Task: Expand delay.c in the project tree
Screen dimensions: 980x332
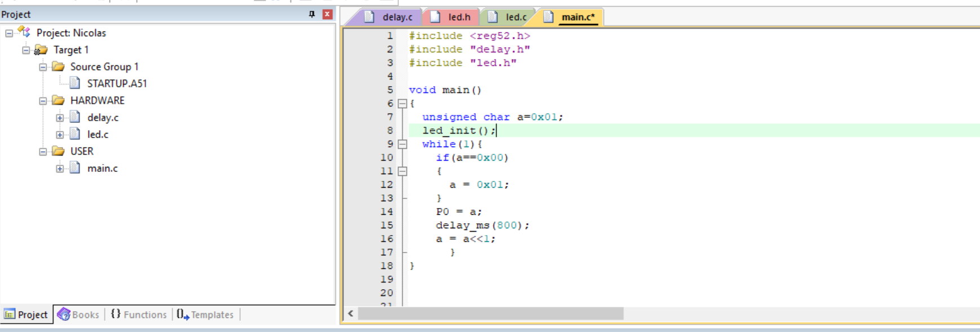Action: pyautogui.click(x=60, y=118)
